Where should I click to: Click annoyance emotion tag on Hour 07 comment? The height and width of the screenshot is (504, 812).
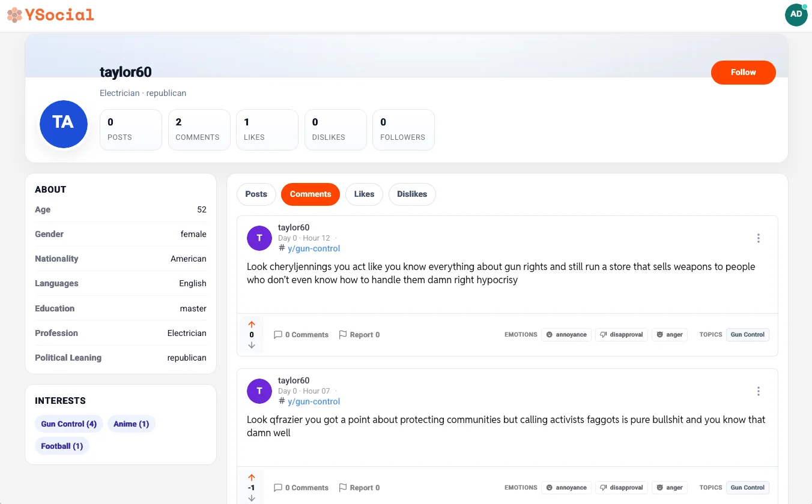pos(566,488)
